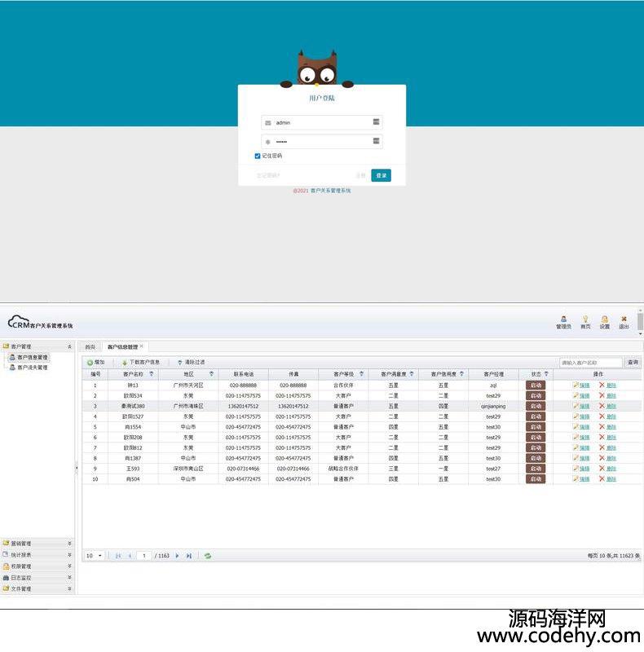
Task: Click the 退出 (logout) icon
Action: click(x=624, y=319)
